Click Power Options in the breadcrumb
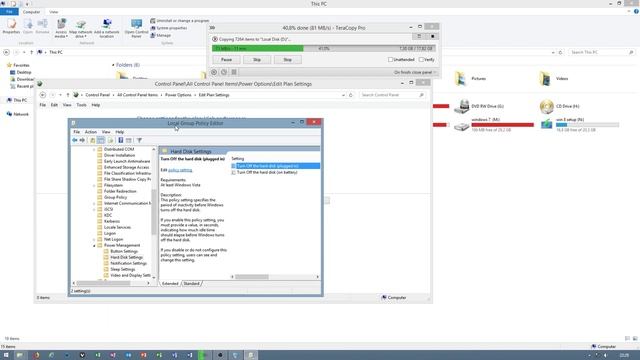 (x=178, y=95)
